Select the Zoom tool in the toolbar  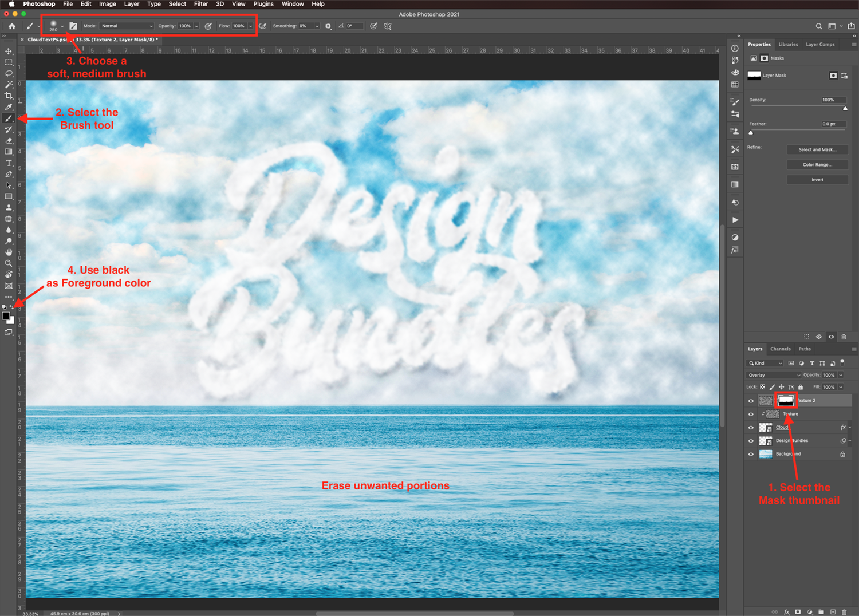(x=9, y=263)
